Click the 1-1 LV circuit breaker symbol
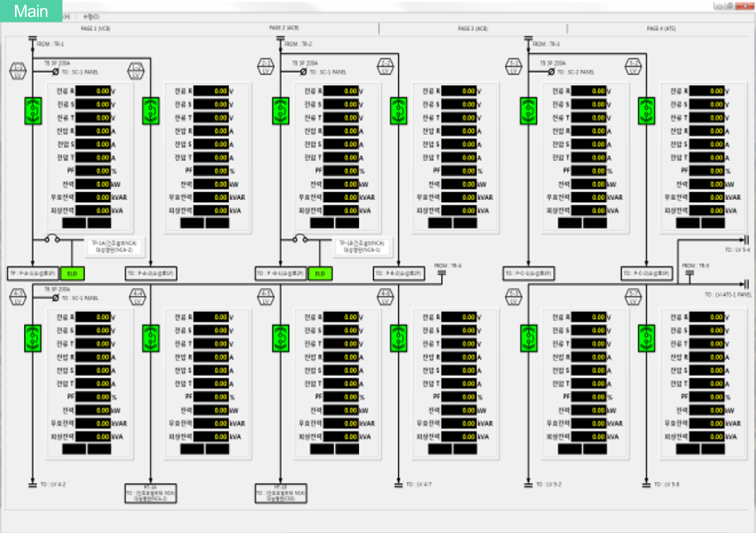 pos(33,111)
